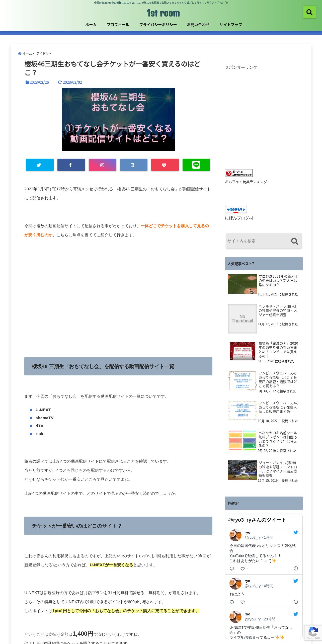Click the colorful name sticker thumbnail
Viewport: 322px width, 644px height.
coord(242,440)
